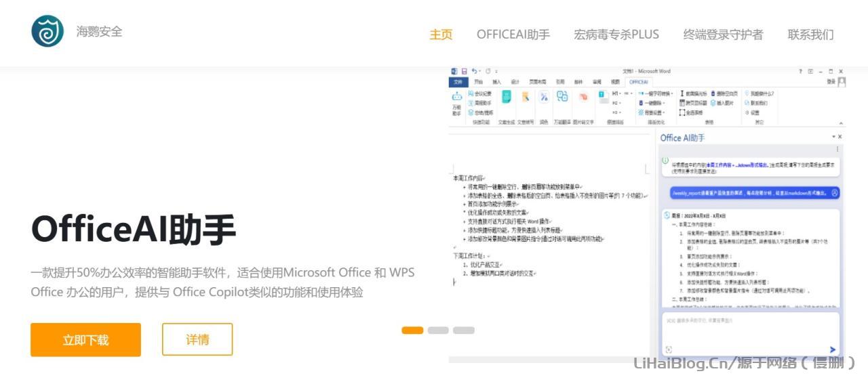Click the 图片转文字 ribbon icon
Viewport: 868px width, 382px height.
tap(583, 97)
